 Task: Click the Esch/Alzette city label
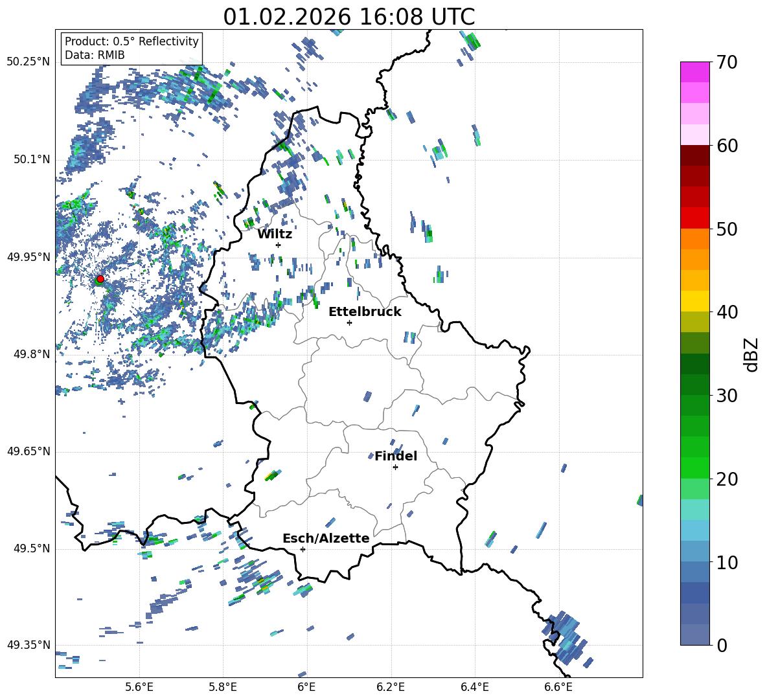tap(326, 538)
